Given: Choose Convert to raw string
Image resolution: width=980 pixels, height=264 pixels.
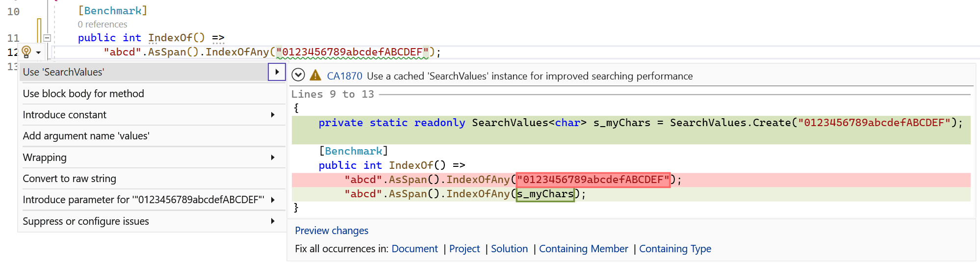Looking at the screenshot, I should [70, 179].
